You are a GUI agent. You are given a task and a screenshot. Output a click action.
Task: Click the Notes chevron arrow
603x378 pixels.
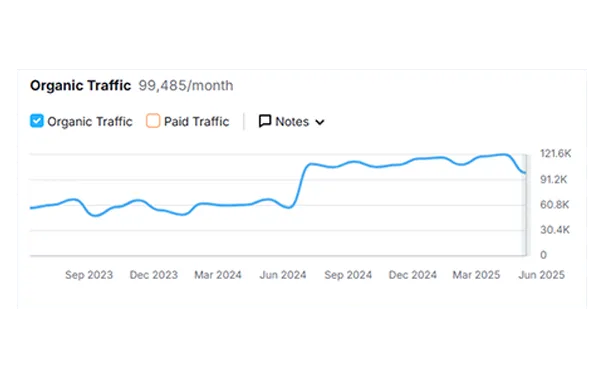coord(320,122)
